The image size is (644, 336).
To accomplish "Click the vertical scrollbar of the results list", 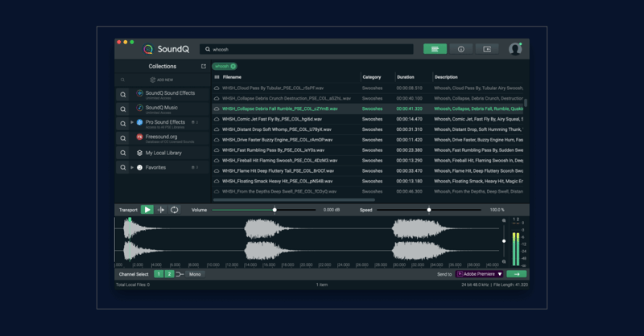I will coord(526,103).
